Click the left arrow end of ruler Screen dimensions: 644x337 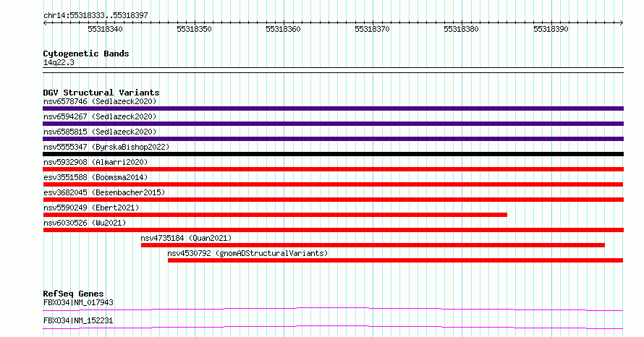45,23
